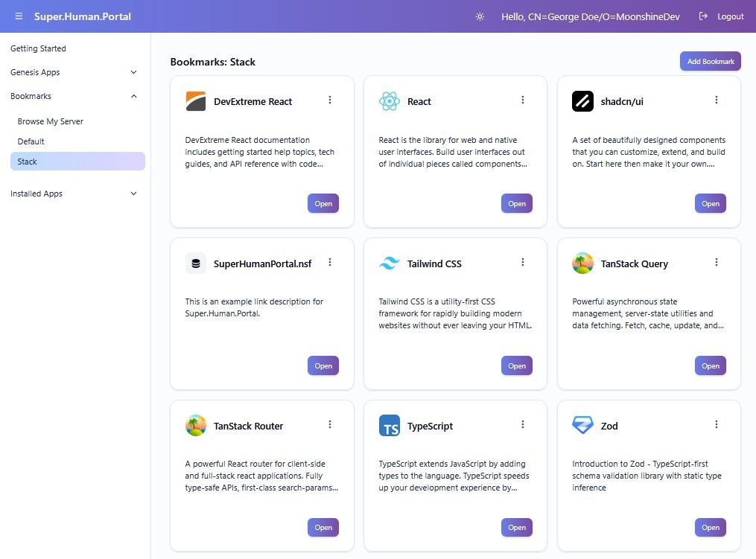Select the Default bookmarks collection
This screenshot has height=559, width=756.
click(x=31, y=141)
